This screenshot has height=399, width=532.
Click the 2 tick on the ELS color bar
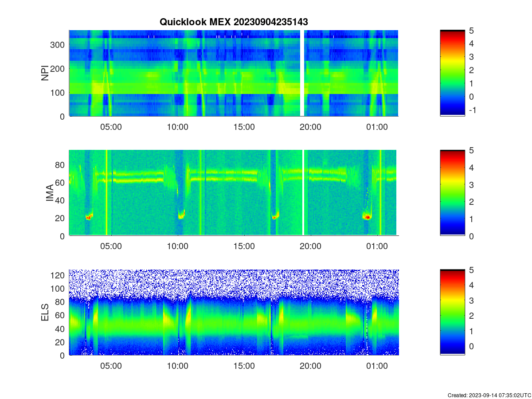[472, 316]
